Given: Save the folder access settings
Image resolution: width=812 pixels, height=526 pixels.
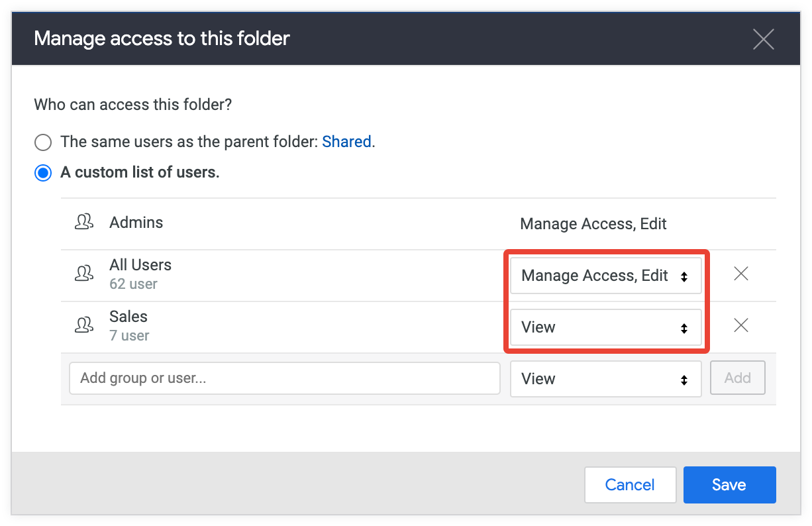Looking at the screenshot, I should point(729,485).
